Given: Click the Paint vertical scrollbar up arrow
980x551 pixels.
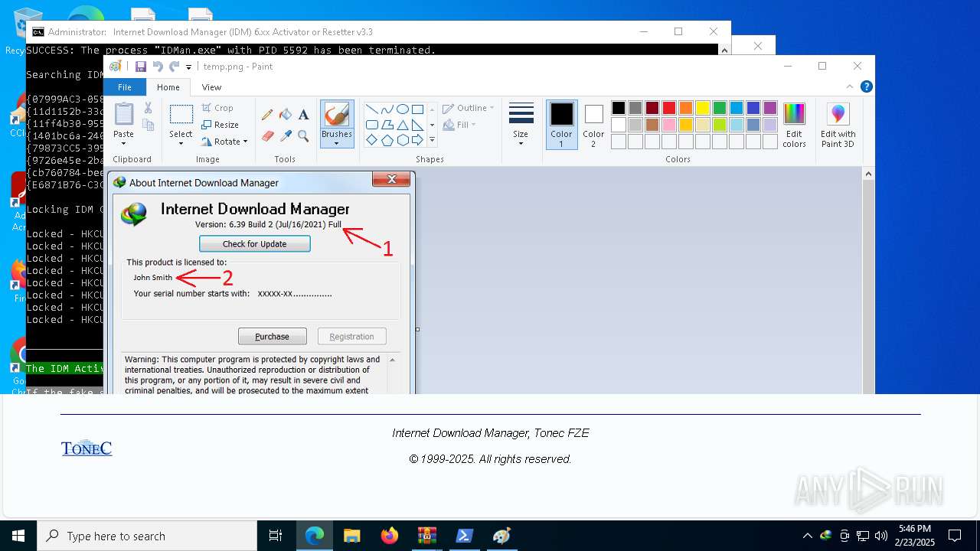Looking at the screenshot, I should click(x=868, y=174).
